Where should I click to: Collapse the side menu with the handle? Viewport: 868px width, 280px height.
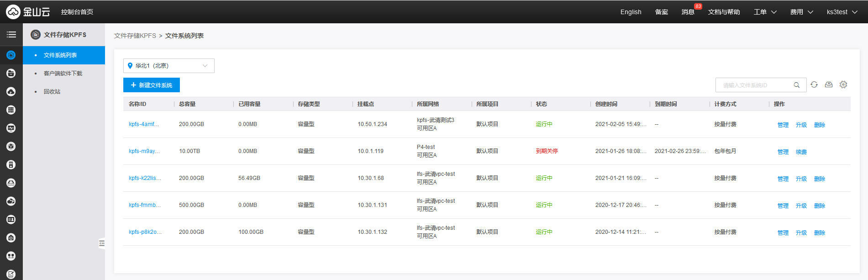point(102,243)
